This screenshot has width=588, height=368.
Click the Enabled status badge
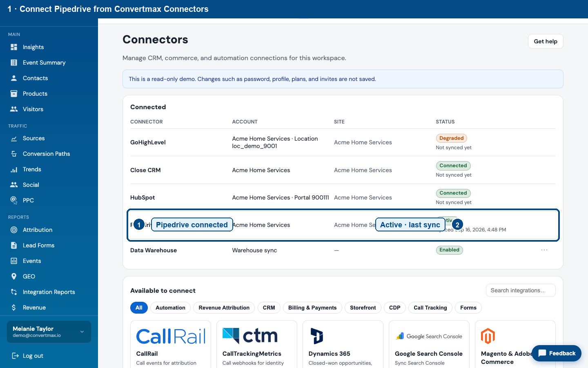pyautogui.click(x=450, y=250)
